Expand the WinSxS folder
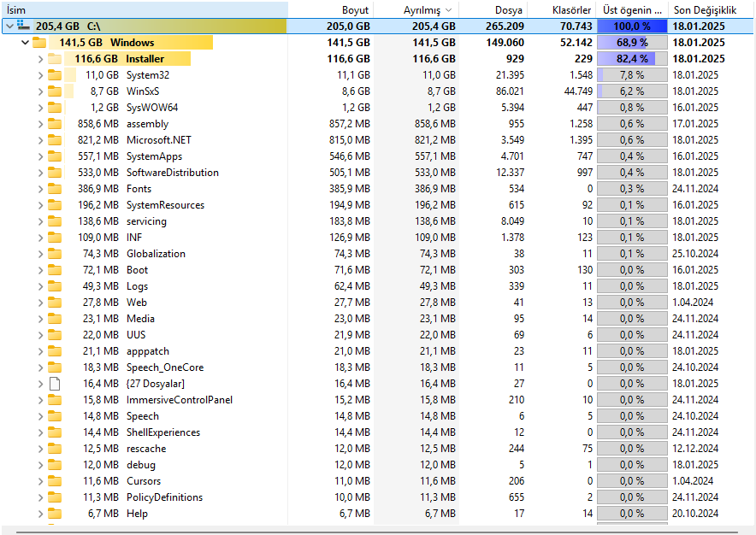Screen dimensions: 756x535 [40, 91]
